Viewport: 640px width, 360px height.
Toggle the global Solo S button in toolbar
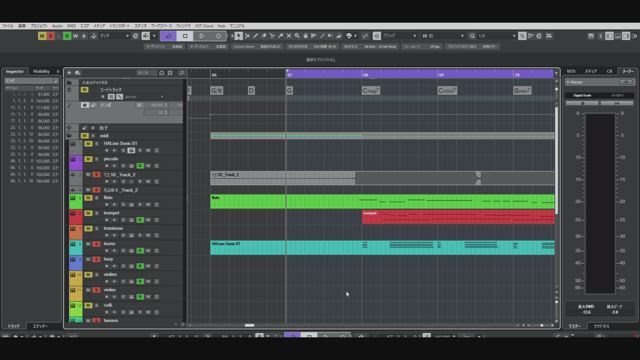pyautogui.click(x=51, y=36)
